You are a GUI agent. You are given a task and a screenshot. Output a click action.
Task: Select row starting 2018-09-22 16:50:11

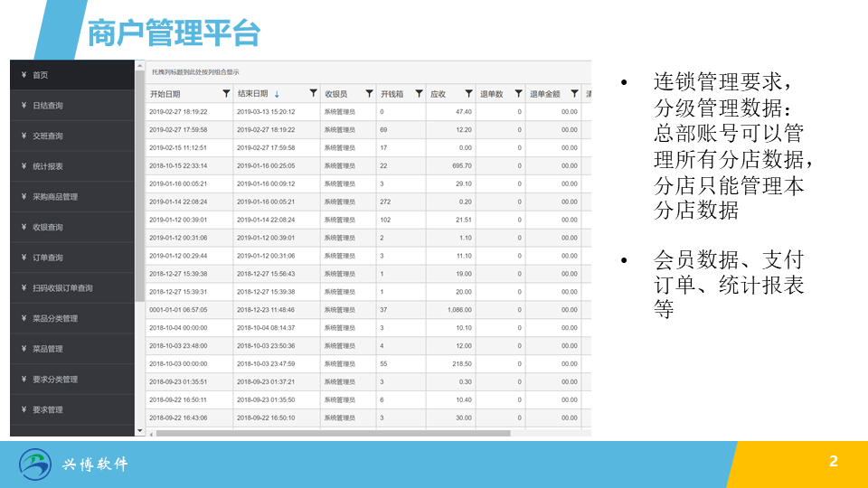pos(368,399)
